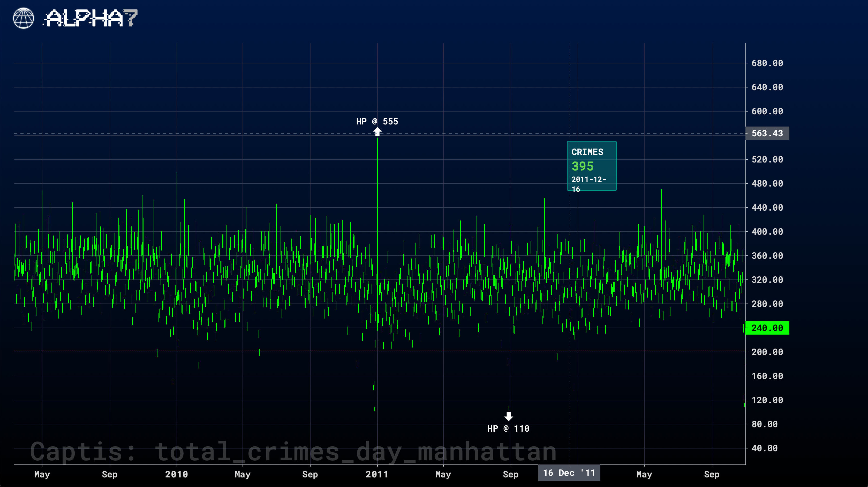Click the 400.00 y-axis label
Screen dimensions: 868x487
(767, 232)
